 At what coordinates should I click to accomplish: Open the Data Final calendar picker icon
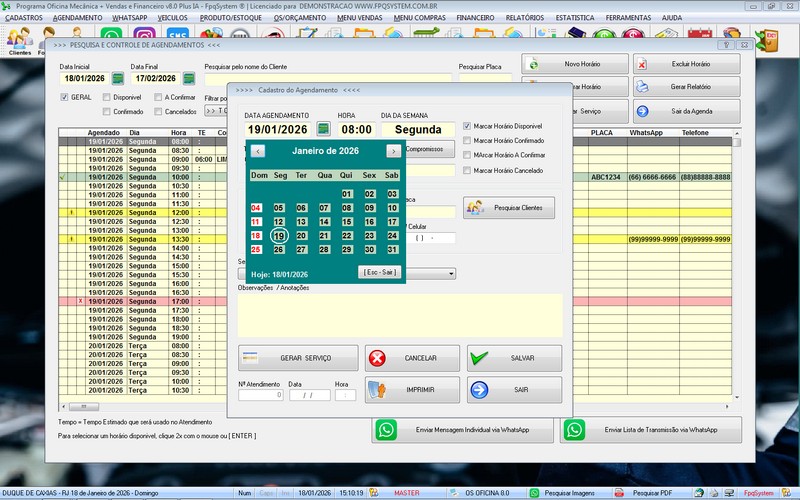[x=185, y=78]
